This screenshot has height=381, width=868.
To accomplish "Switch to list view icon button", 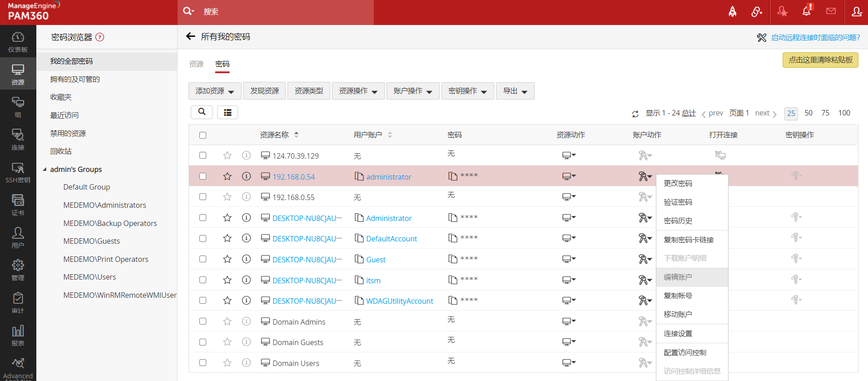I will [x=227, y=112].
